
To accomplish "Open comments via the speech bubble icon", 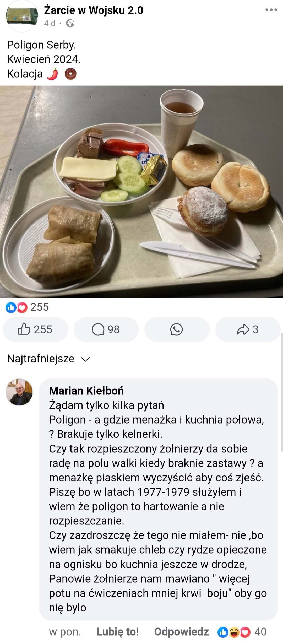I will coord(106,329).
